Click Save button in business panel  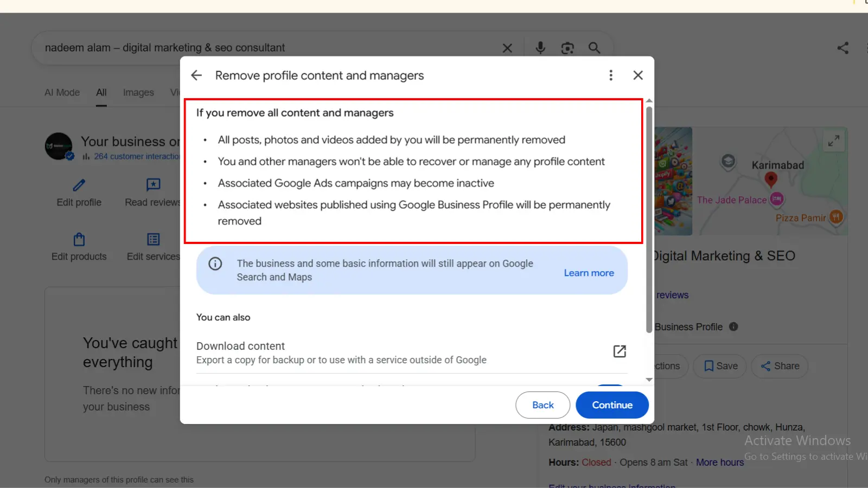coord(720,366)
